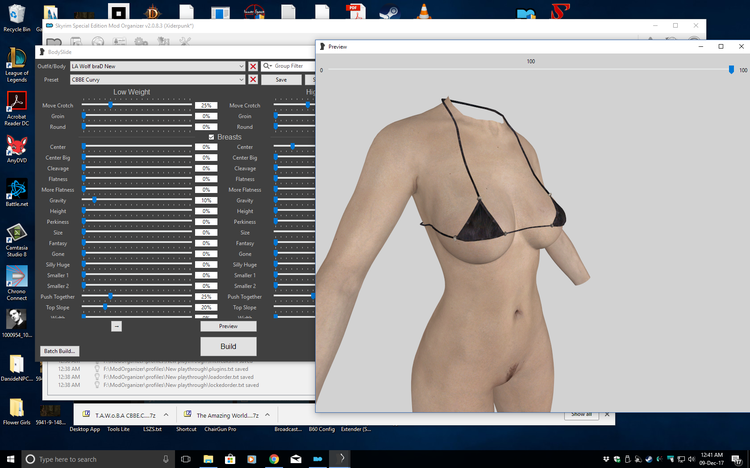Open the Recycle Bin desktop icon
Screen dimensions: 750x468
pos(16,14)
